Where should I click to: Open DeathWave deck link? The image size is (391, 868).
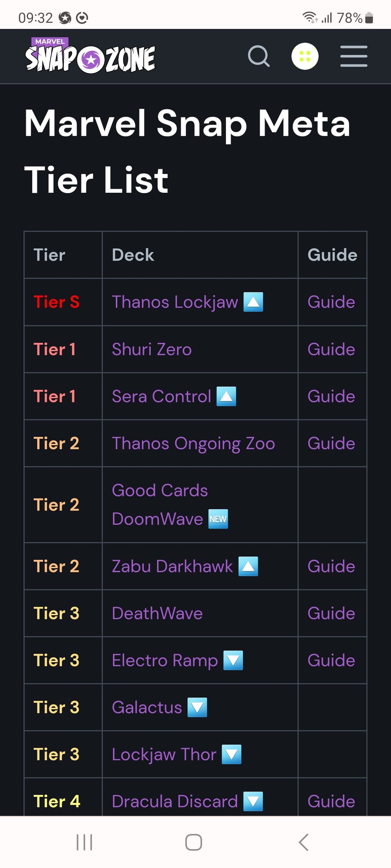tap(157, 613)
